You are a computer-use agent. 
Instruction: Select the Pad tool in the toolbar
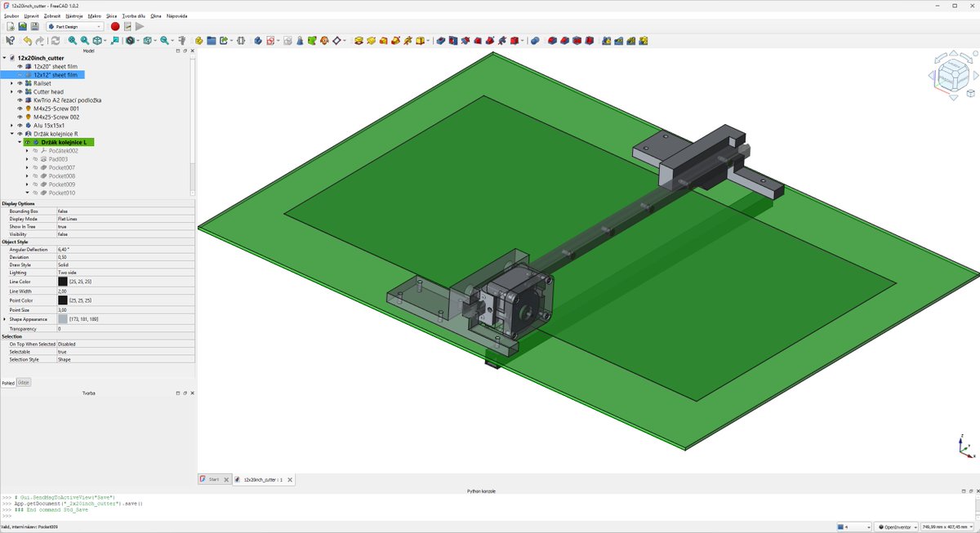coord(359,40)
